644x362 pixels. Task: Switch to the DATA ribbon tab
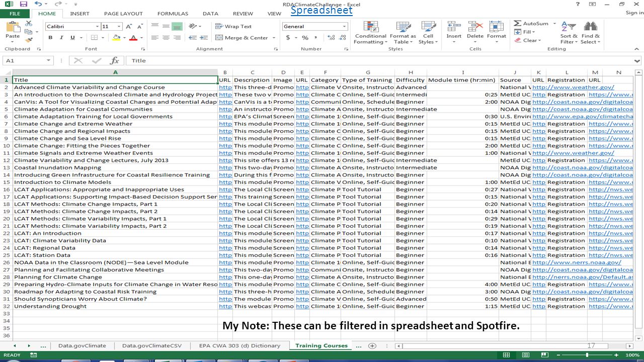(210, 14)
